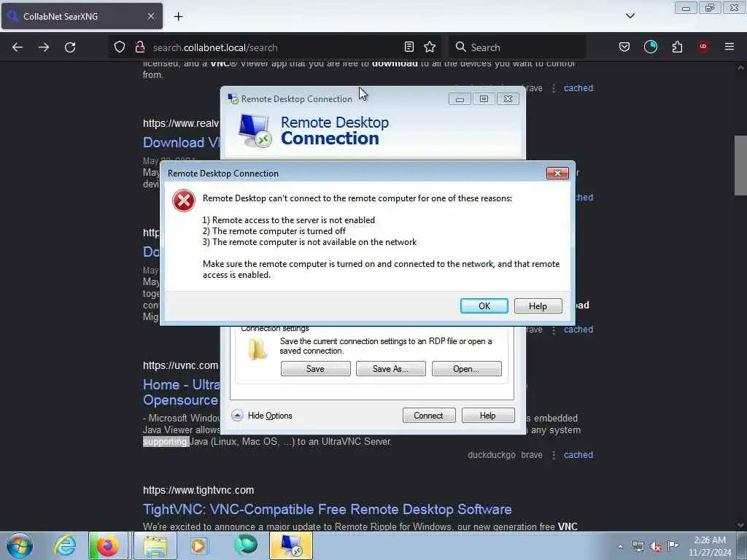Open result options dots next to UltraVNC cached
The width and height of the screenshot is (747, 560).
click(554, 455)
